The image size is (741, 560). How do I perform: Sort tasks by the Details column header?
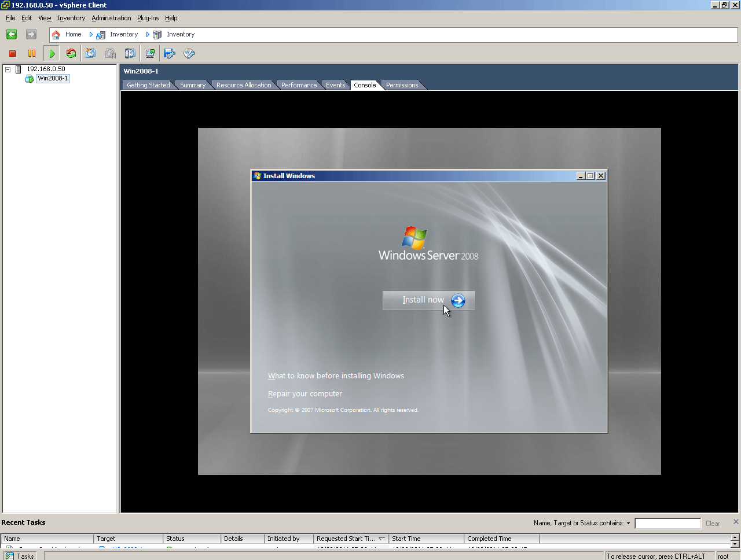click(x=243, y=539)
